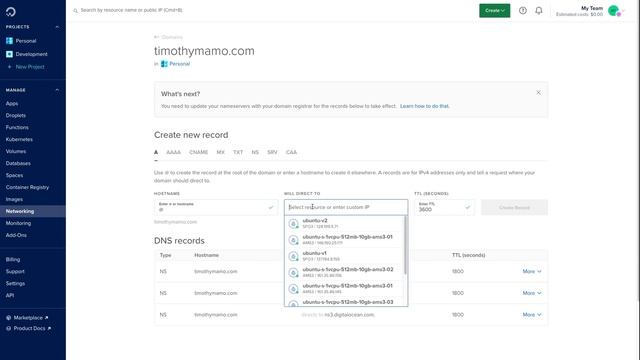Select the ubuntu-v2 droplet from the list
The height and width of the screenshot is (360, 640).
[344, 223]
